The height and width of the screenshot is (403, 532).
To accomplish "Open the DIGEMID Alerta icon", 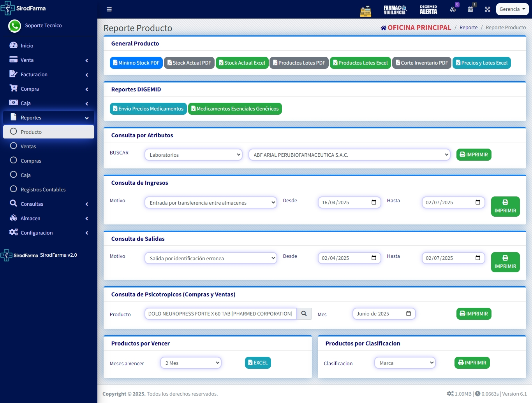I will [x=428, y=10].
